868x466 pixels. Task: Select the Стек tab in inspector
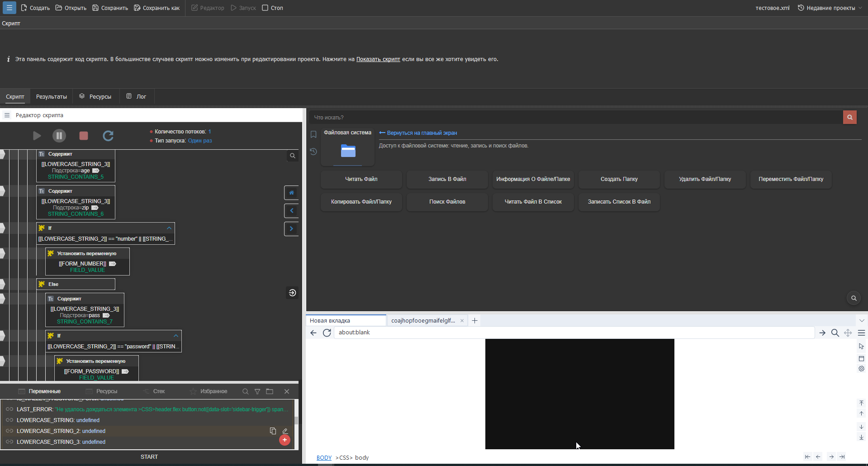tap(154, 391)
